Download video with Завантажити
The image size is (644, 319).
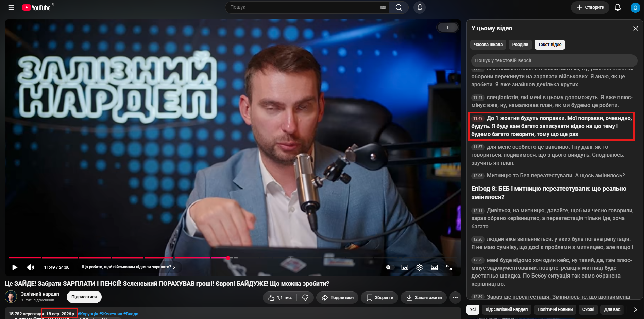coord(423,298)
